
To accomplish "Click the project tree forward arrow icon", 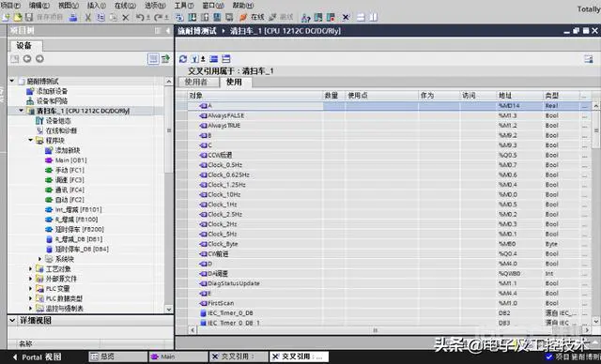I will coord(39,58).
